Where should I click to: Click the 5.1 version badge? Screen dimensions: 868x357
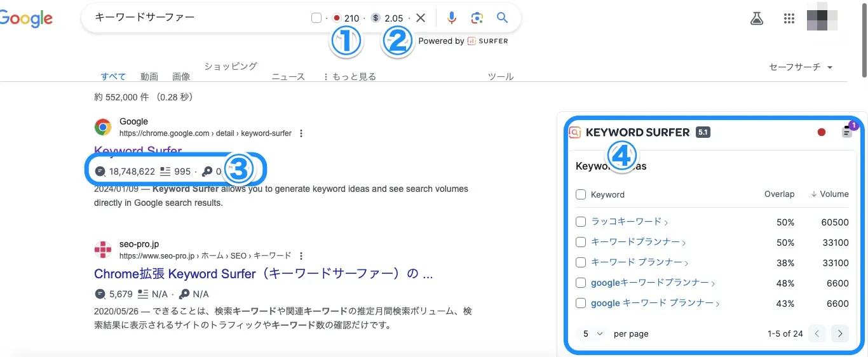(x=703, y=132)
